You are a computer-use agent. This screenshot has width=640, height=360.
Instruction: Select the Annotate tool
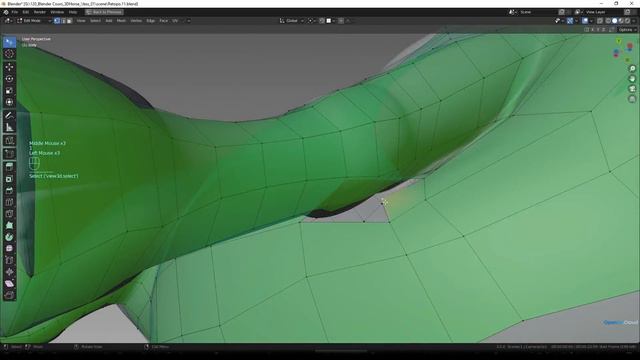(9, 116)
